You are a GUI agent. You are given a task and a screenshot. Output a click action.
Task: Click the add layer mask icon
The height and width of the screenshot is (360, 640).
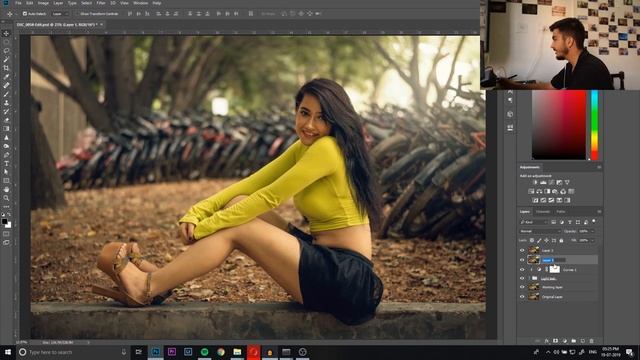click(556, 341)
